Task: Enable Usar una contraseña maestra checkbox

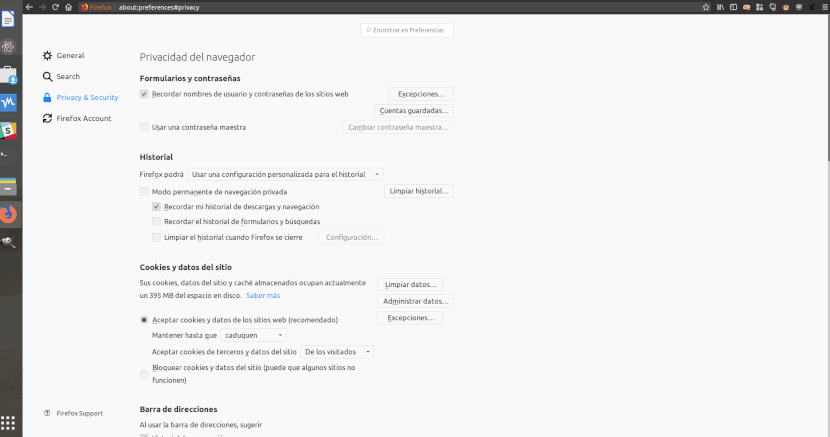Action: [144, 127]
